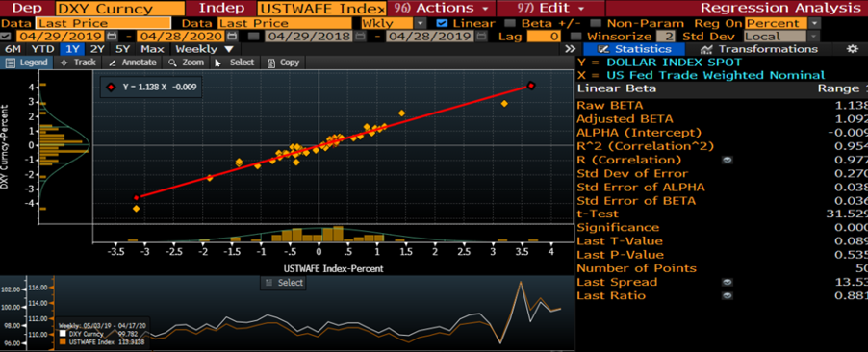
Task: Click the ALPHA (Intercept) row
Action: point(722,133)
